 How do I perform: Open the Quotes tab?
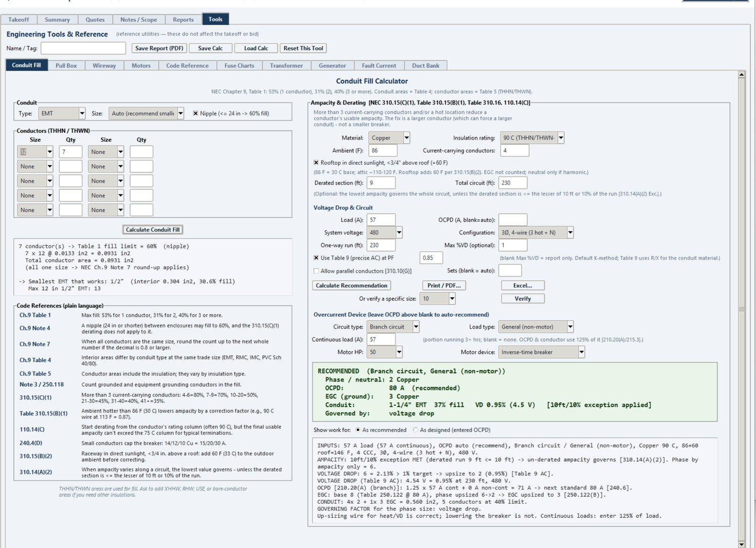click(x=95, y=20)
